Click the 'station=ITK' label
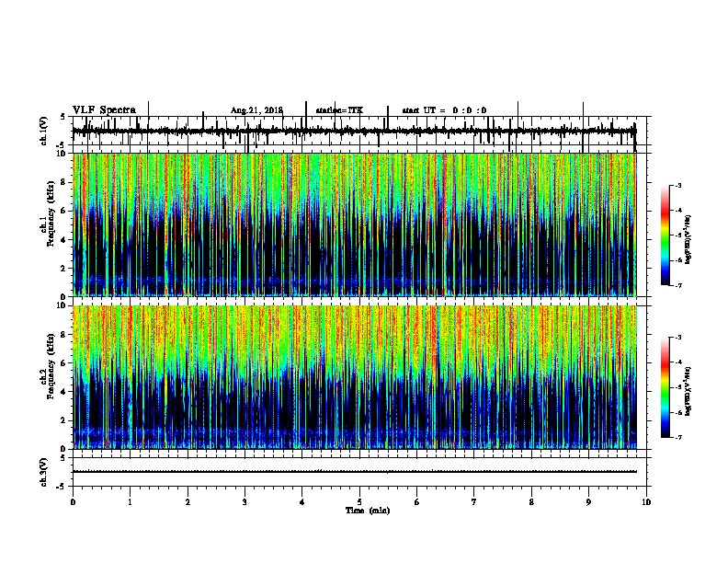The width and height of the screenshot is (728, 563). pyautogui.click(x=339, y=110)
